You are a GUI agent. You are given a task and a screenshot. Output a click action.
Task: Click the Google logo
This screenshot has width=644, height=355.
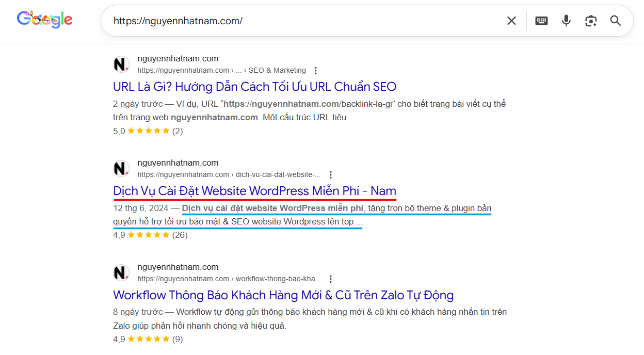[45, 20]
